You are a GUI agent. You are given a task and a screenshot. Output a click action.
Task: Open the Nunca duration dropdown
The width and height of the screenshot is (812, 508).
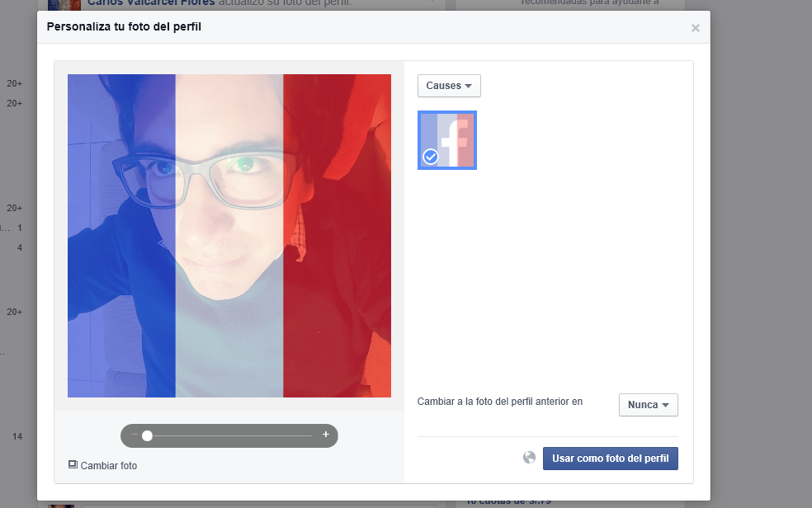pos(649,405)
